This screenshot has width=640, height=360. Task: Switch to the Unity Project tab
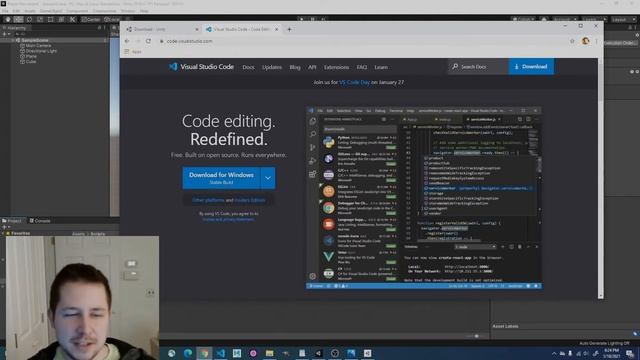click(12, 220)
